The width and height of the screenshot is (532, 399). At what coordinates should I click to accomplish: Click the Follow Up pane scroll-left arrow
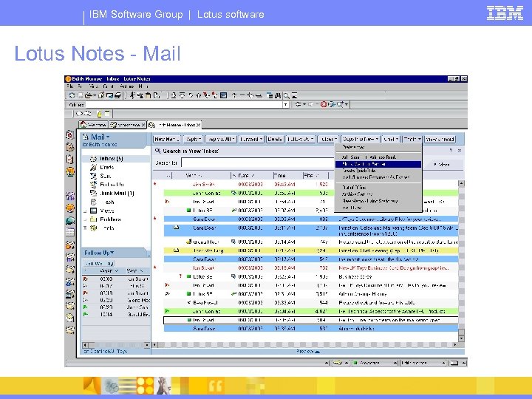click(x=85, y=345)
